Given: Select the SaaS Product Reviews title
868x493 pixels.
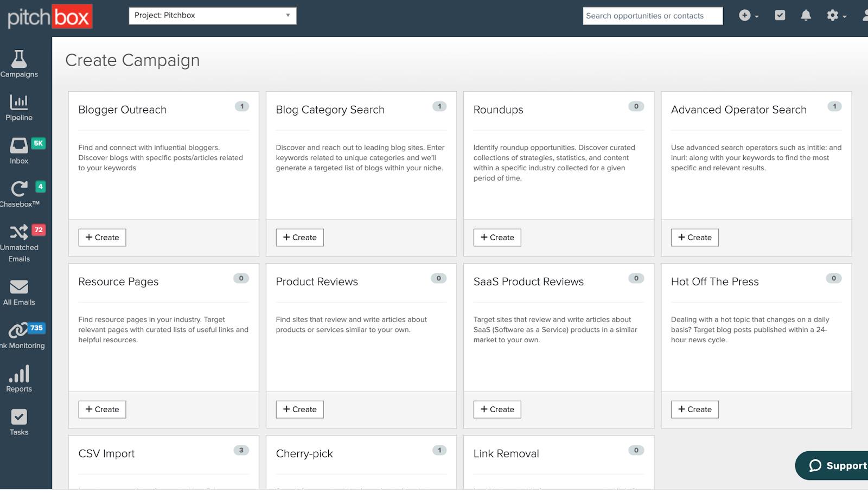Looking at the screenshot, I should 528,281.
